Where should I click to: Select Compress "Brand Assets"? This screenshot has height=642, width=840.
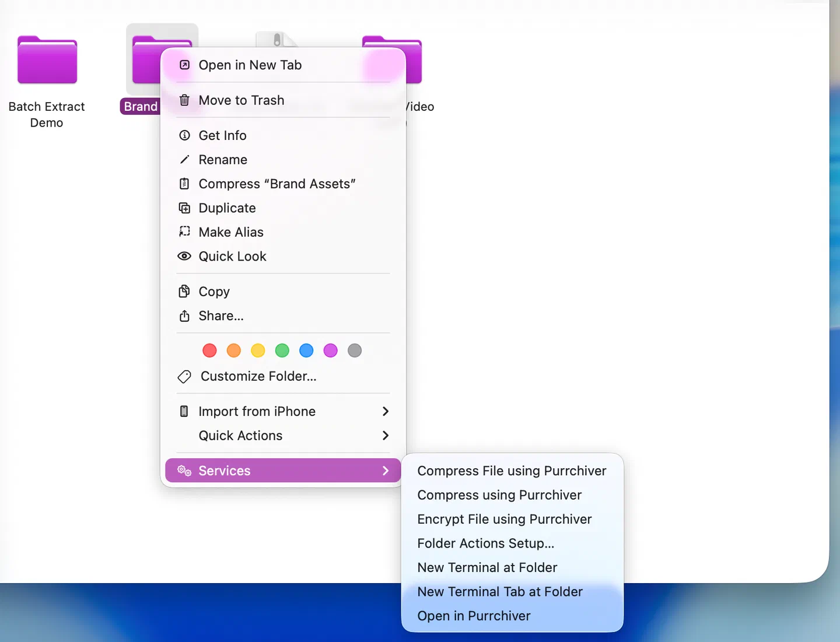click(x=283, y=184)
